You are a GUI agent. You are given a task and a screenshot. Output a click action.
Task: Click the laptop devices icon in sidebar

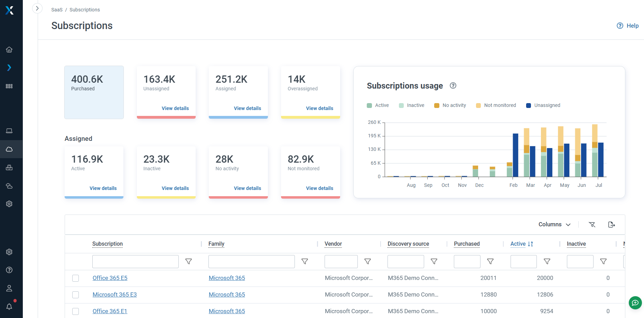[9, 131]
